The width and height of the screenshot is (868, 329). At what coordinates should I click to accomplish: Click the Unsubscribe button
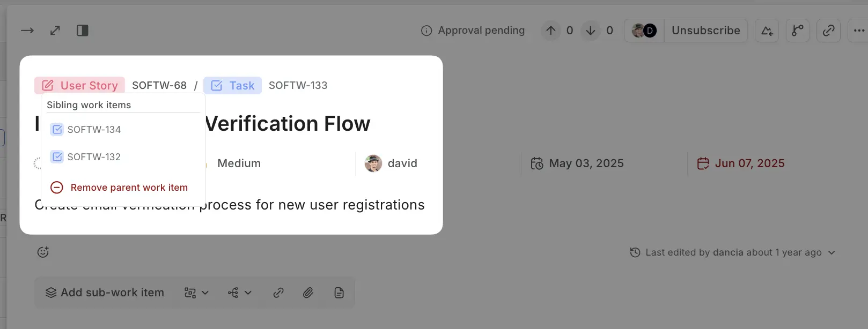705,31
